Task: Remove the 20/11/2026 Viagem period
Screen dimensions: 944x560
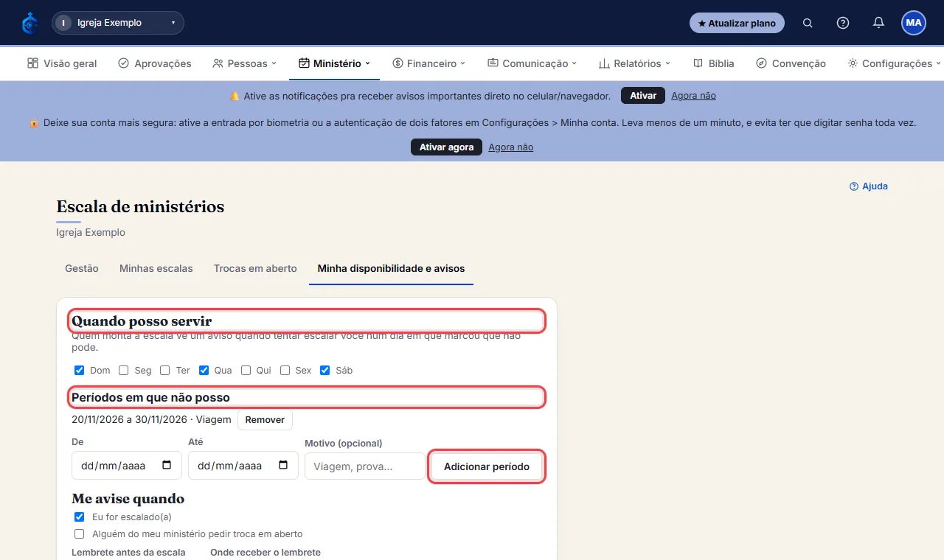Action: [x=265, y=420]
